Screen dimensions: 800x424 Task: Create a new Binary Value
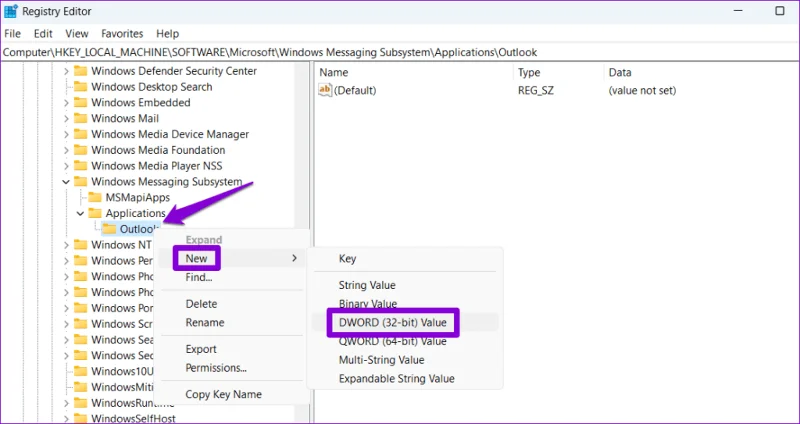point(367,304)
